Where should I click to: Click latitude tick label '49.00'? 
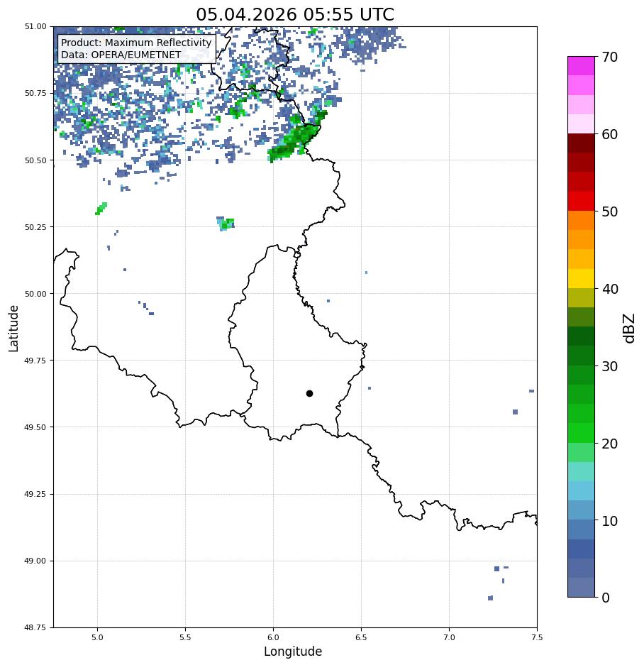[x=35, y=561]
